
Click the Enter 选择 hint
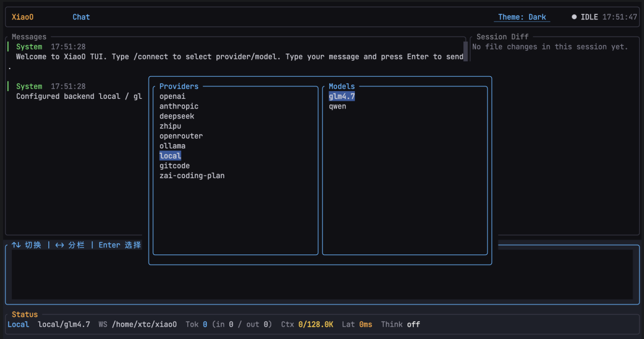[x=119, y=245]
